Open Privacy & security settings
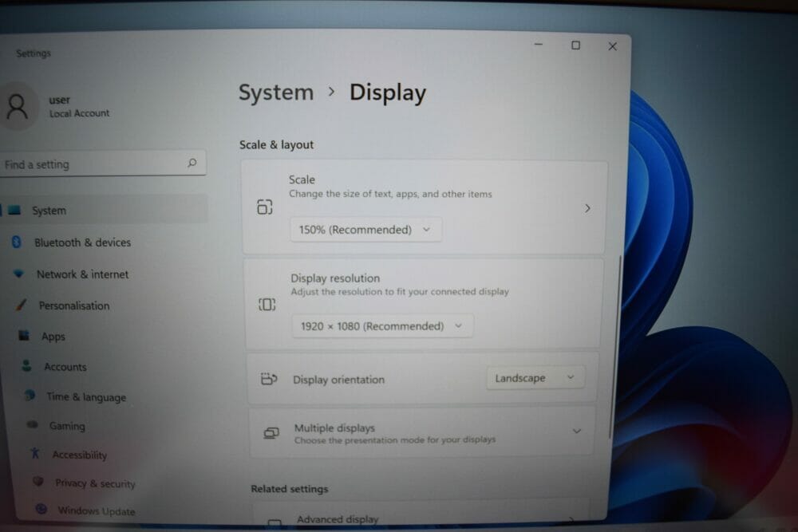Screen dimensions: 798x532 [95, 483]
